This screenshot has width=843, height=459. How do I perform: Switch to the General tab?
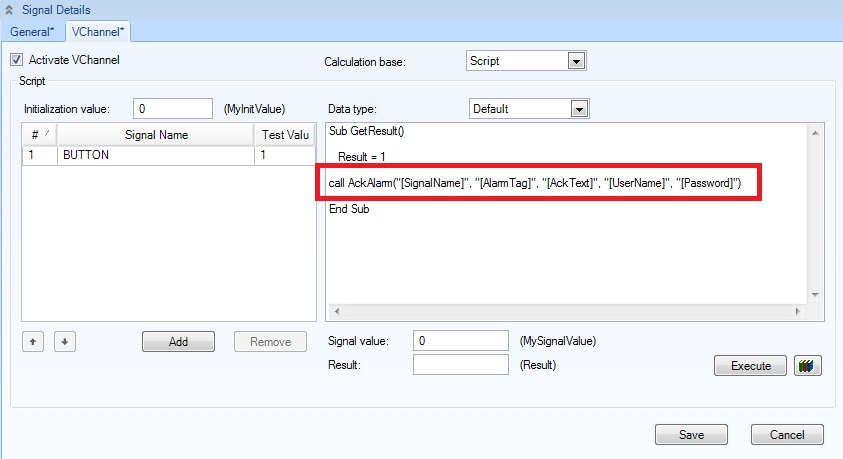coord(32,31)
